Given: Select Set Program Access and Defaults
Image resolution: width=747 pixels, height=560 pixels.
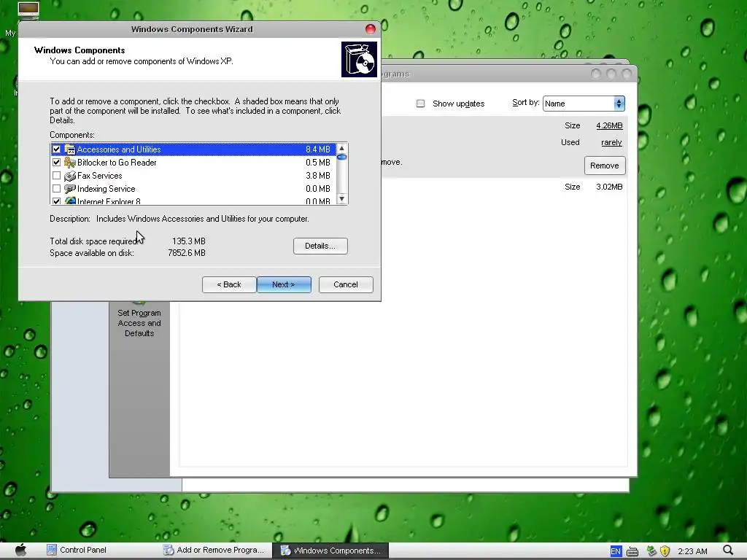Looking at the screenshot, I should point(139,323).
